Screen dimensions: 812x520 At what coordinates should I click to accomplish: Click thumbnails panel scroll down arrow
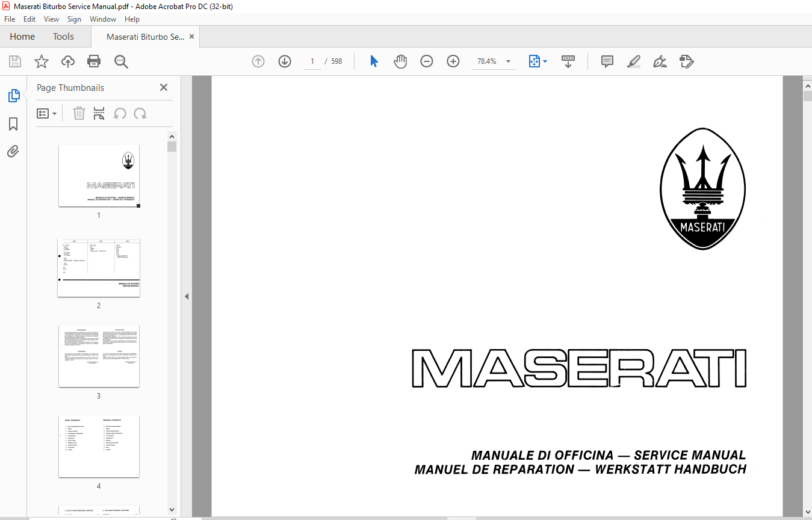click(172, 510)
